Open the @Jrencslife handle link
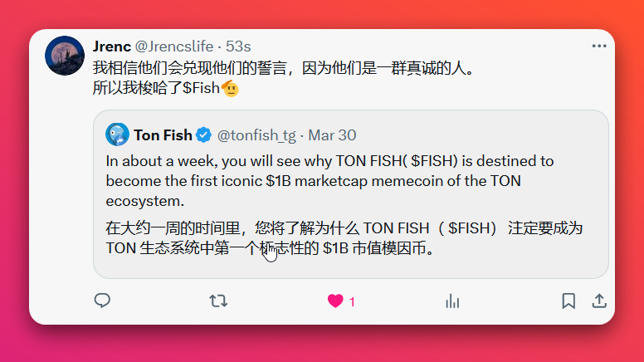Screen dimensions: 644x362 173,46
